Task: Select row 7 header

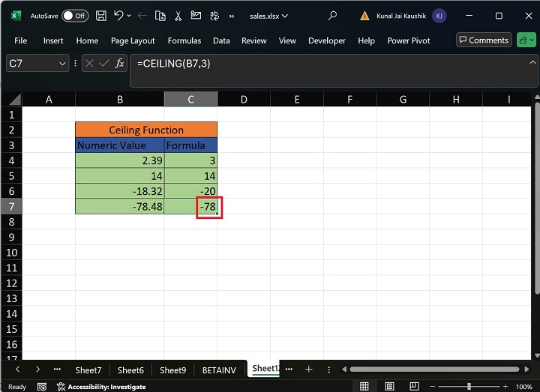Action: point(11,207)
